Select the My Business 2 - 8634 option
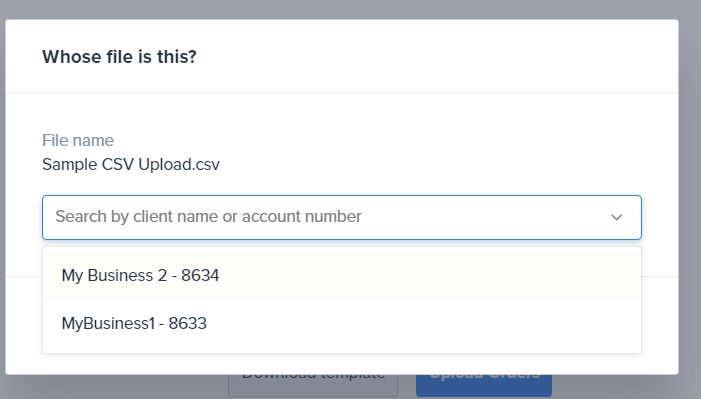The width and height of the screenshot is (701, 399). [x=342, y=275]
